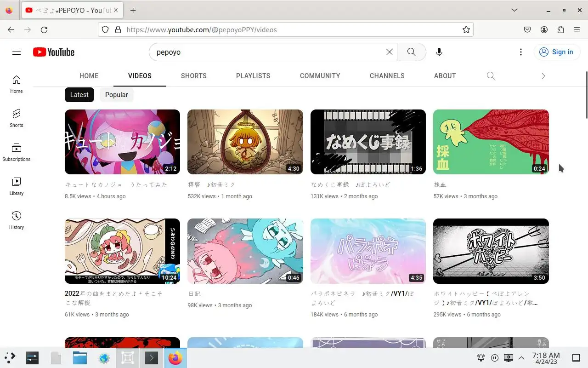Click the Firefox taskbar icon
This screenshot has height=368, width=588.
(x=175, y=357)
